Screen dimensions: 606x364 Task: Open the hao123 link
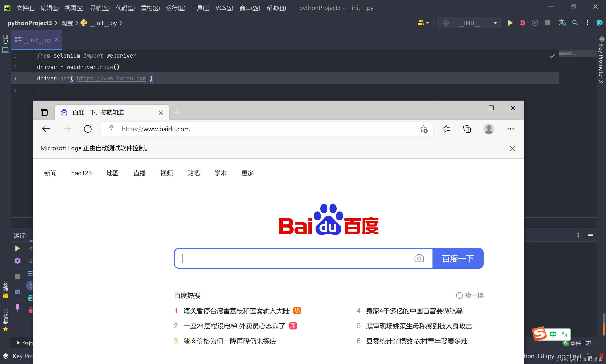coord(81,173)
